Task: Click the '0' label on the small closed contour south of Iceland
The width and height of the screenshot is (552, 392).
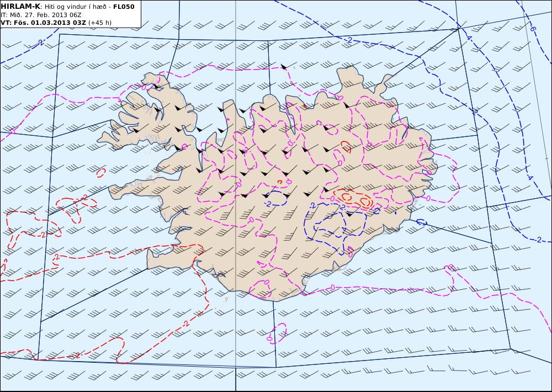Action: [269, 338]
